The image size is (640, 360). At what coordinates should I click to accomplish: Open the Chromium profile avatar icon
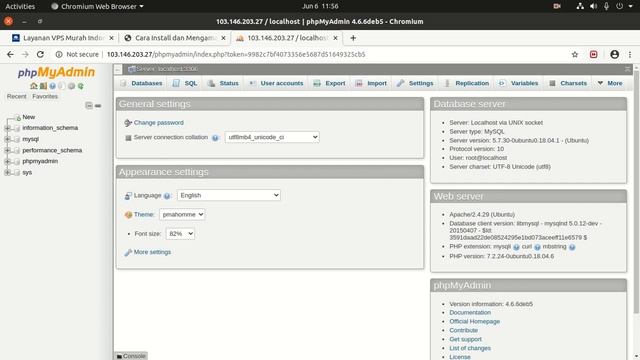[x=614, y=54]
